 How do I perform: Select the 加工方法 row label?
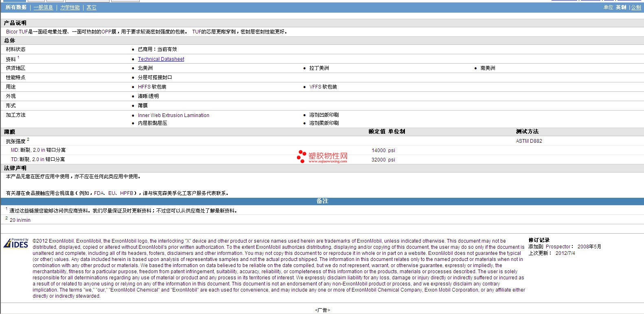click(15, 115)
